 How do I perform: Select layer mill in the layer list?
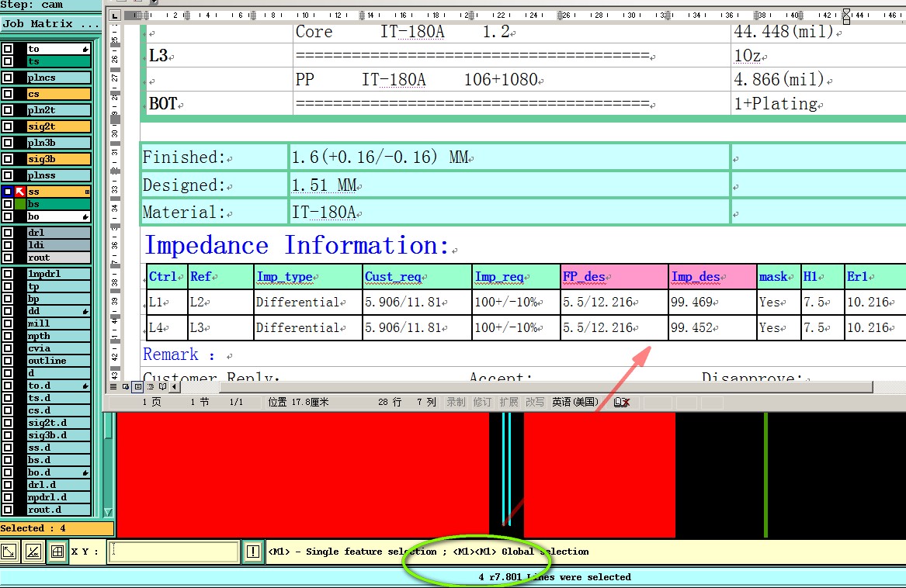coord(58,323)
